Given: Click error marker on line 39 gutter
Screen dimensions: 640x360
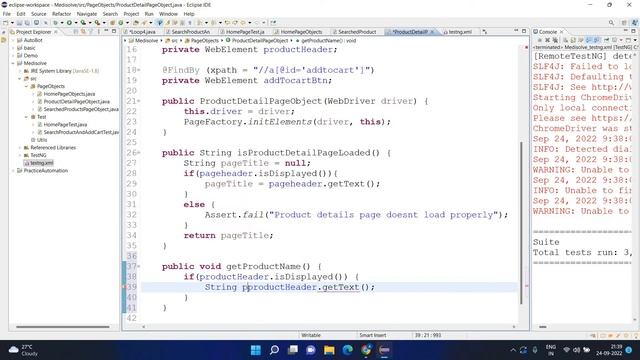Looking at the screenshot, I should (124, 287).
